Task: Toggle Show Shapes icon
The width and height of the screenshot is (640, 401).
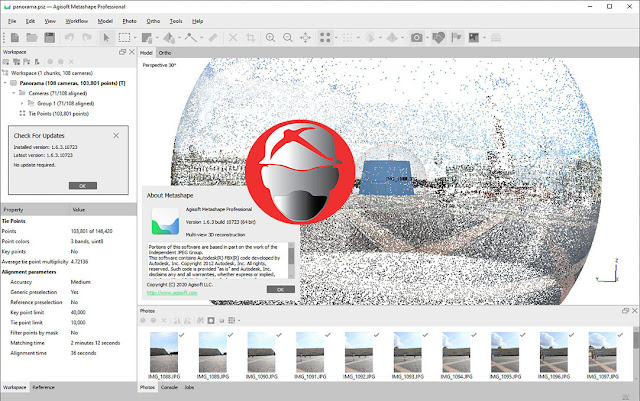Action: (x=438, y=38)
